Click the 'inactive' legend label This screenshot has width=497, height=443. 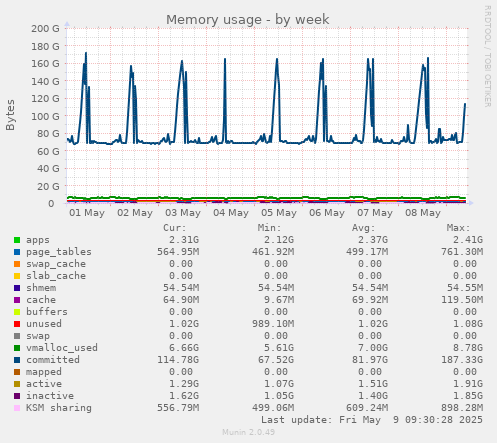coord(50,396)
